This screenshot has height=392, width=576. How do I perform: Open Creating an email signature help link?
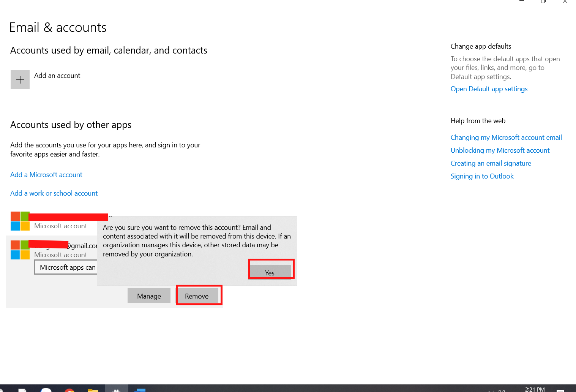(491, 163)
